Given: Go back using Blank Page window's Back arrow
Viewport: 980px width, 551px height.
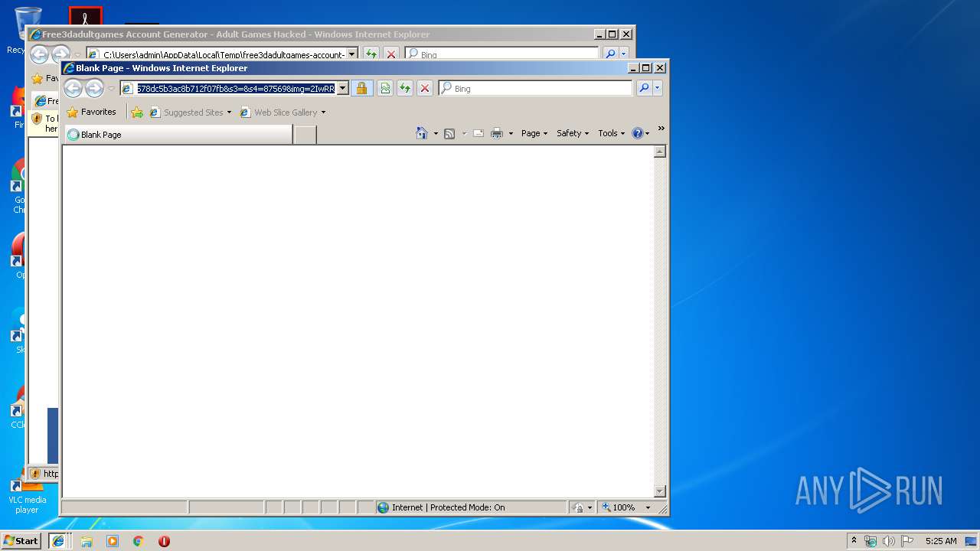Looking at the screenshot, I should click(x=73, y=89).
